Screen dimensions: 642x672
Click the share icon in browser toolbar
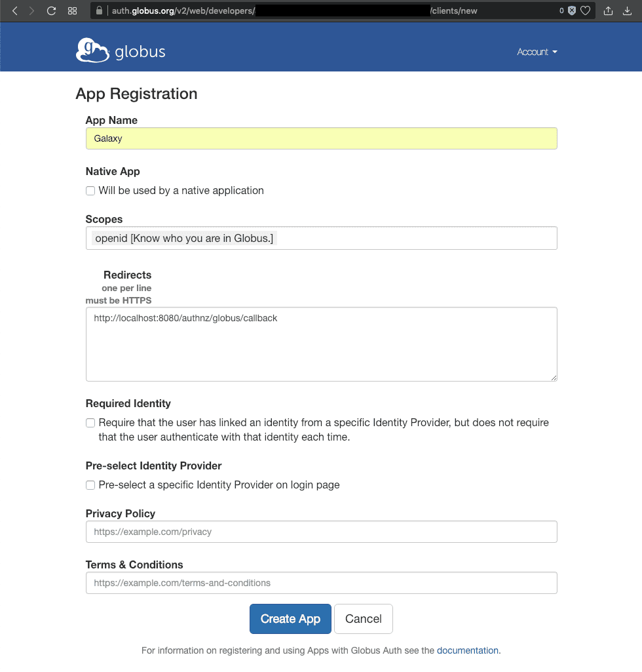608,10
